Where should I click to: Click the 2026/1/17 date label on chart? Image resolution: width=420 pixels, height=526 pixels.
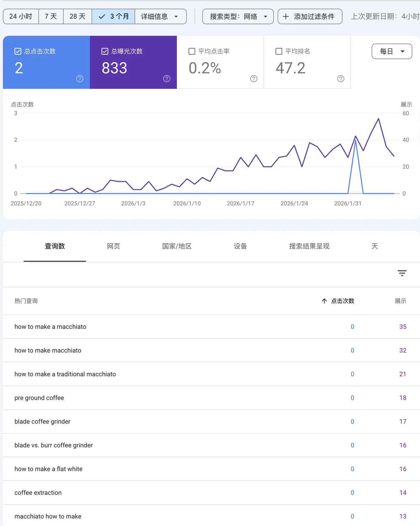[241, 204]
